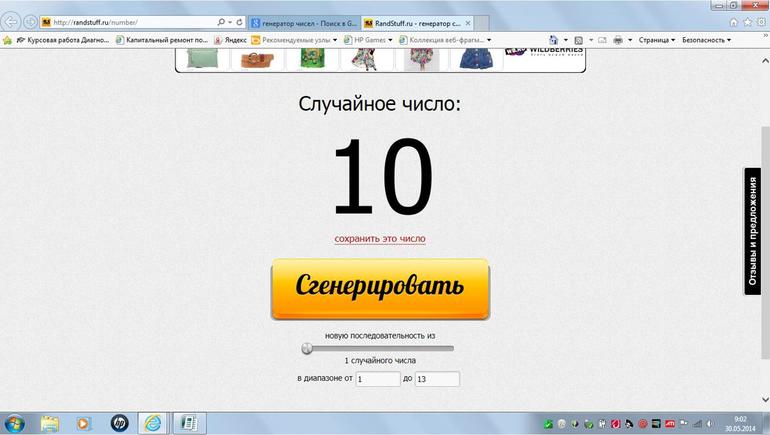Viewport: 770px width, 435px height.
Task: Expand Рекомендуемые узлы favorites dropdown
Action: pyautogui.click(x=335, y=40)
